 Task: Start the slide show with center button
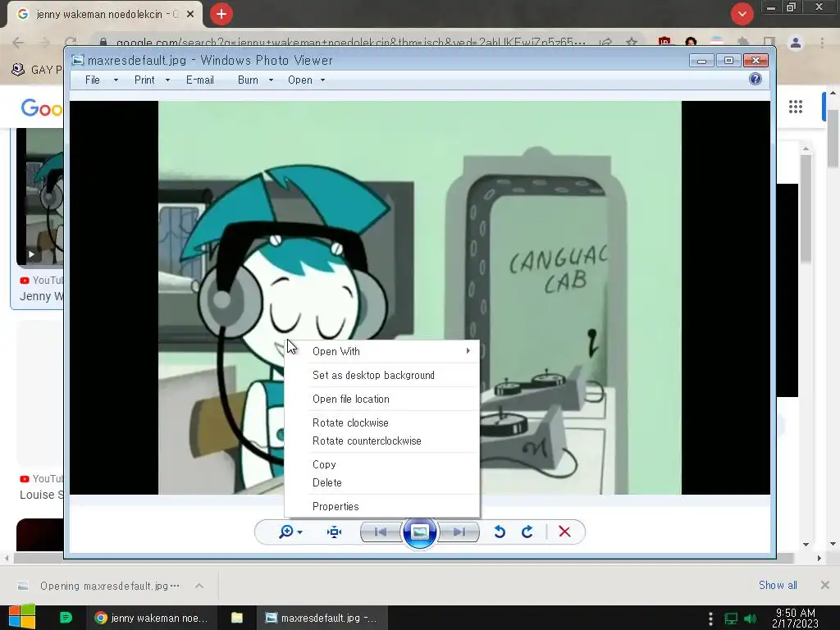pos(419,532)
